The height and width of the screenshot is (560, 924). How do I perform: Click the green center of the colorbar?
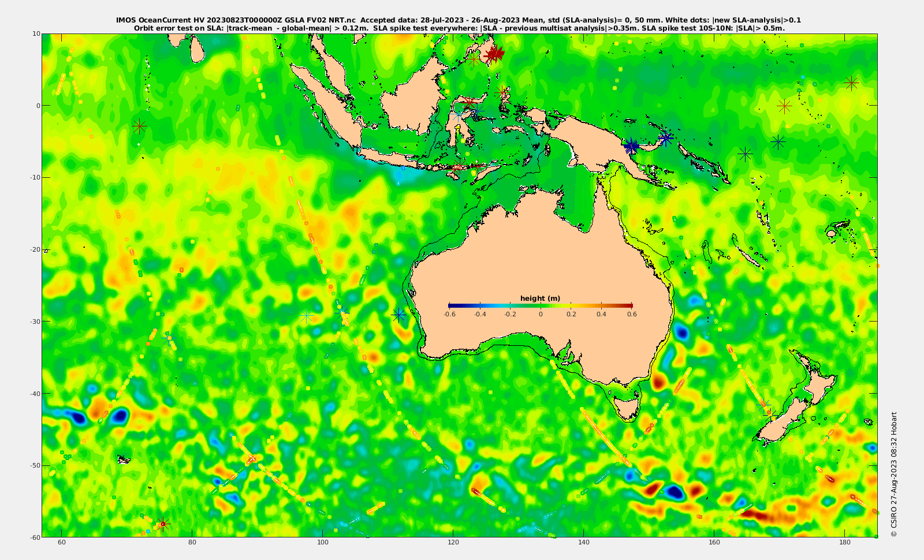point(541,306)
